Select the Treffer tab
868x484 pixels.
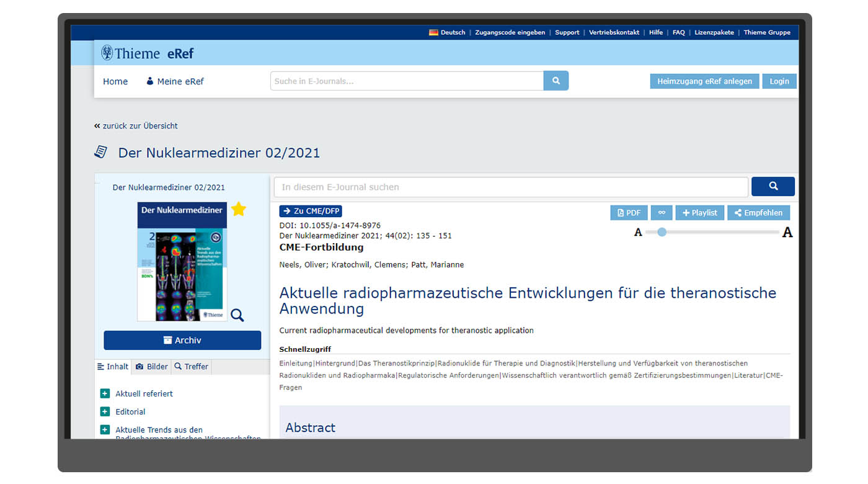coord(191,367)
